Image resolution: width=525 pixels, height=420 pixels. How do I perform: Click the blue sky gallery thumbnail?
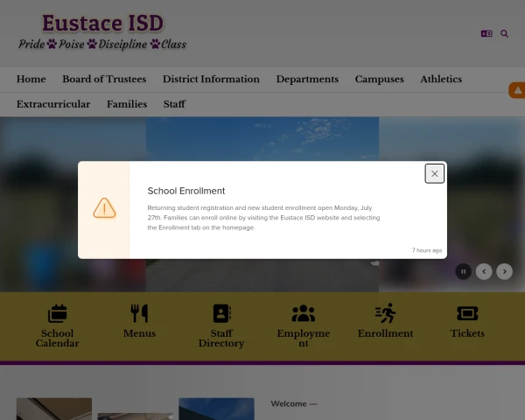(217, 409)
